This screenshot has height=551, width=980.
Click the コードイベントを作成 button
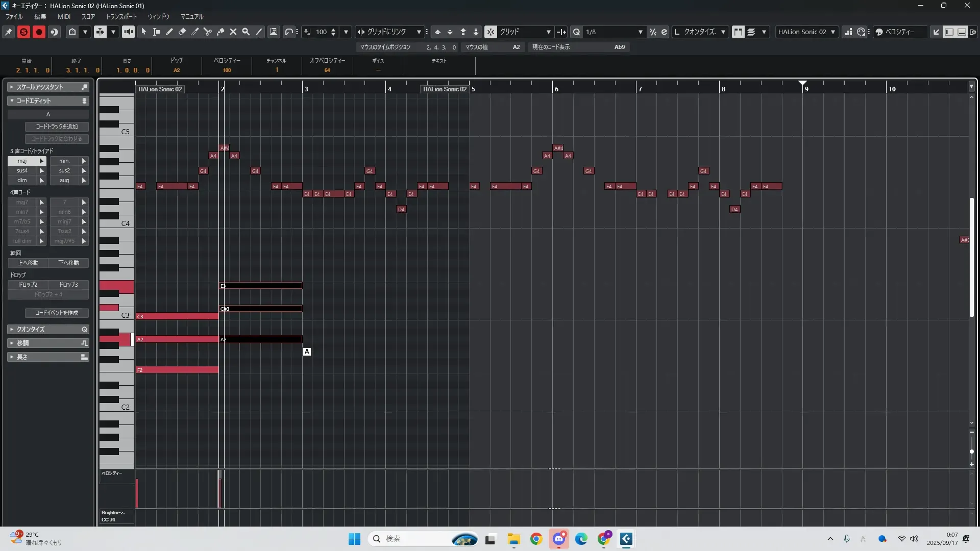(x=57, y=313)
